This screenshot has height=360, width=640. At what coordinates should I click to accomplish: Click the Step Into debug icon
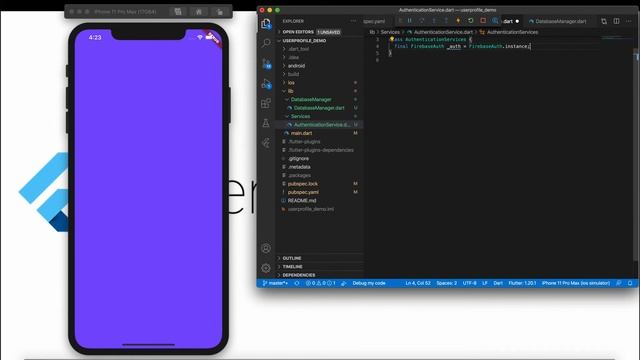(434, 21)
